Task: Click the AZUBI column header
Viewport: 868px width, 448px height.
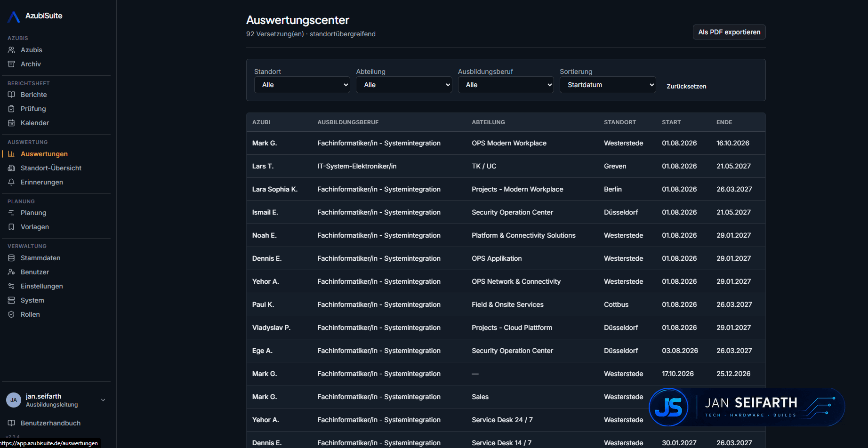Action: (261, 122)
